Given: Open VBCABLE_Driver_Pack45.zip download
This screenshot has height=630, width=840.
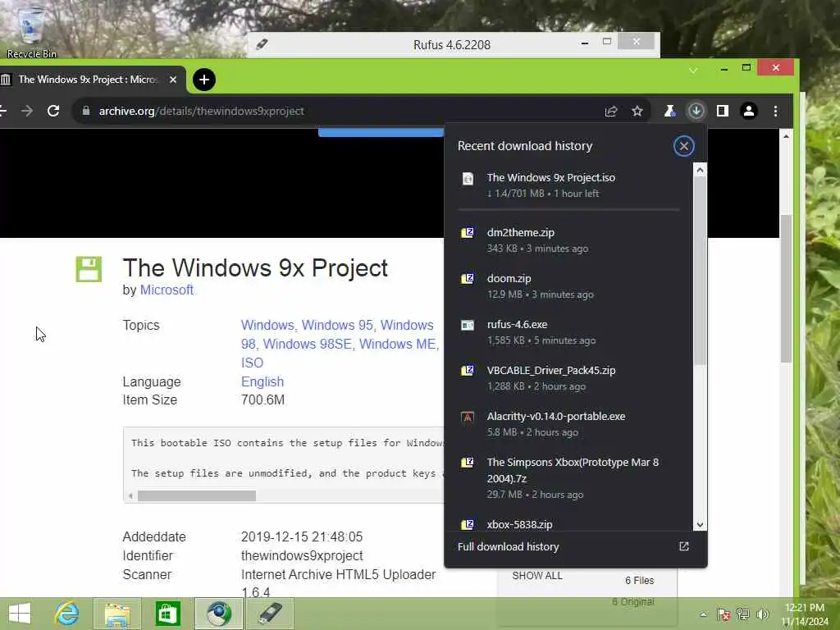Looking at the screenshot, I should 568,378.
